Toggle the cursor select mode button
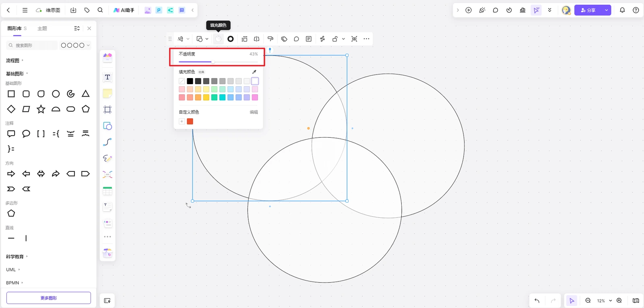644x308 pixels. pyautogui.click(x=572, y=301)
